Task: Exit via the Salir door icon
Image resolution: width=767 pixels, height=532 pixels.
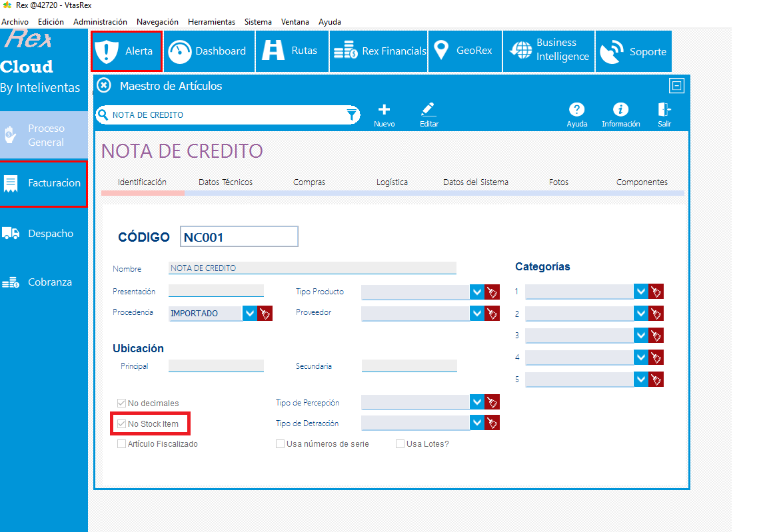Action: 664,115
